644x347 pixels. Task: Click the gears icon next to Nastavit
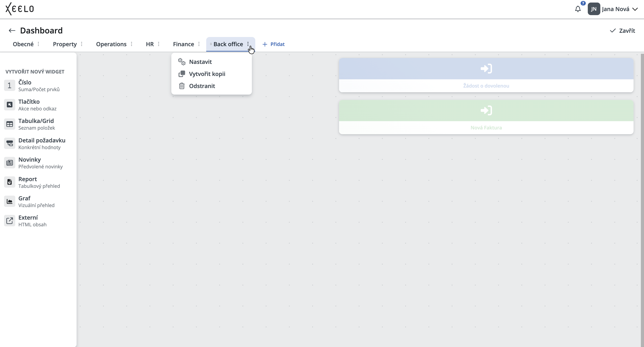point(182,62)
